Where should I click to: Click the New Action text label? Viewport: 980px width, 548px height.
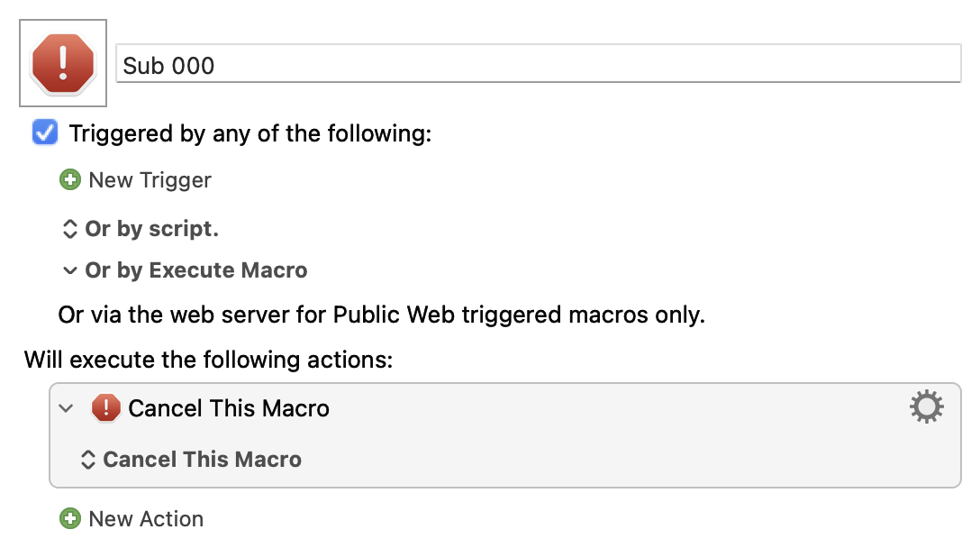click(146, 519)
